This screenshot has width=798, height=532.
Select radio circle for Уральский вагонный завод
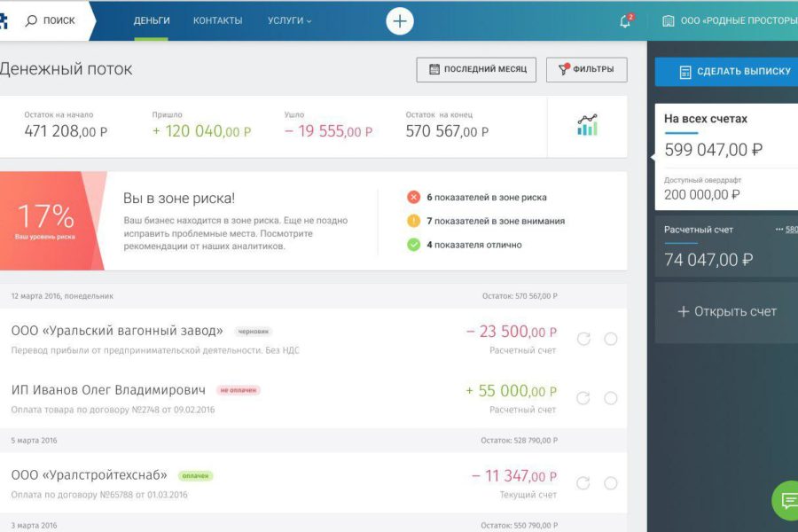[611, 339]
